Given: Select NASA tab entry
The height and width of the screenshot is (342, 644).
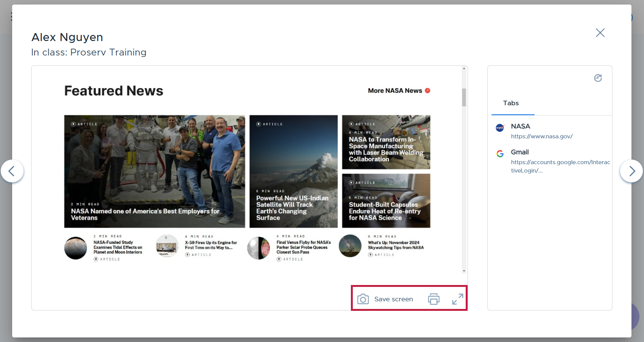Looking at the screenshot, I should click(x=520, y=126).
